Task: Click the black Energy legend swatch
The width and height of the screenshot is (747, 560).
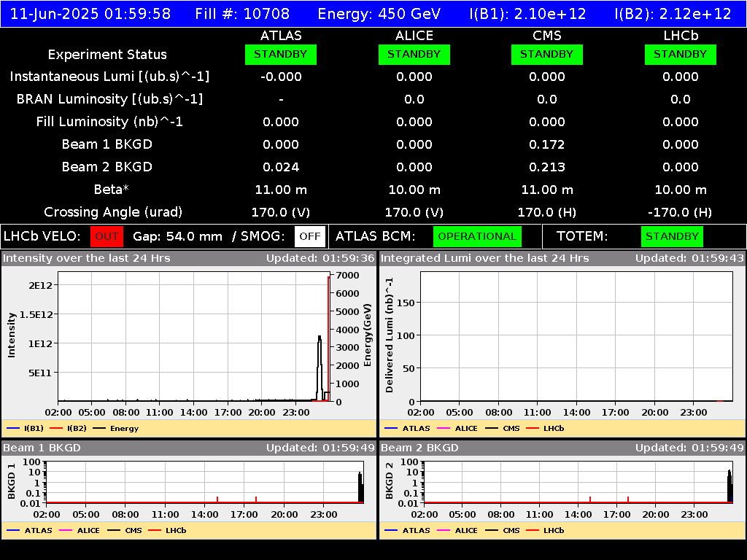Action: coord(99,428)
